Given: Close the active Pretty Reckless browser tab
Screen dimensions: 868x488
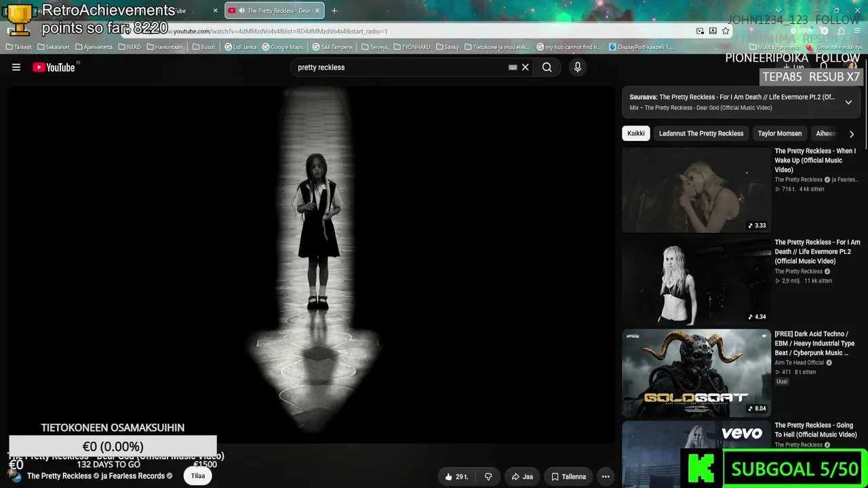Looking at the screenshot, I should (x=317, y=11).
